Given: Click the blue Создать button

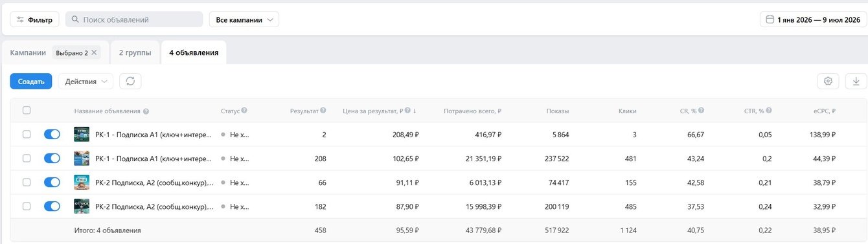Looking at the screenshot, I should 31,81.
